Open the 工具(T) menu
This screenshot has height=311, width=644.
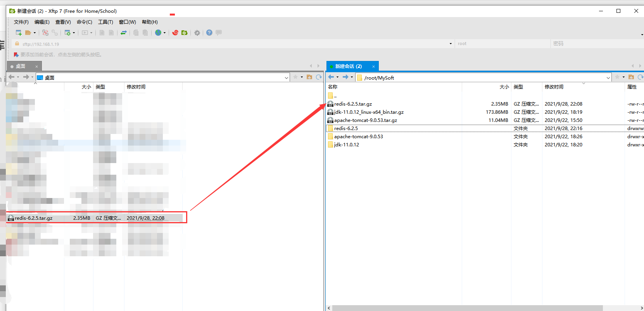[105, 22]
